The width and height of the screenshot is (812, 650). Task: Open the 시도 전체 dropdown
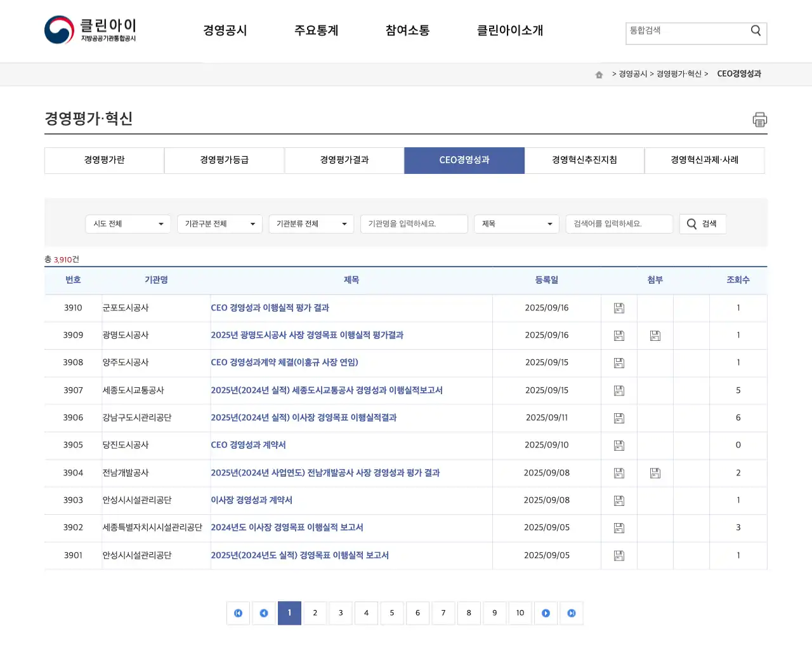click(x=128, y=223)
